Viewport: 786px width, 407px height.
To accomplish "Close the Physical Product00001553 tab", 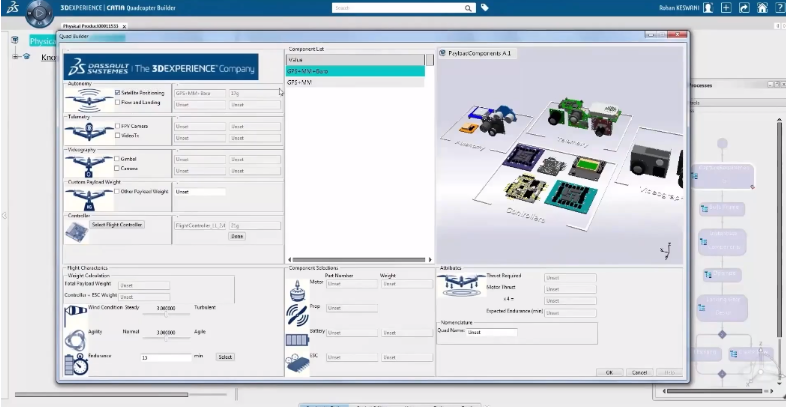I will pyautogui.click(x=124, y=26).
